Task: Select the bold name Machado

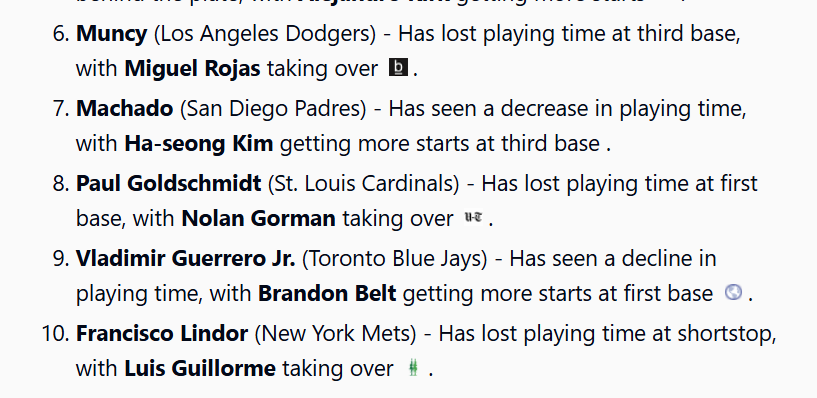Action: click(x=125, y=109)
